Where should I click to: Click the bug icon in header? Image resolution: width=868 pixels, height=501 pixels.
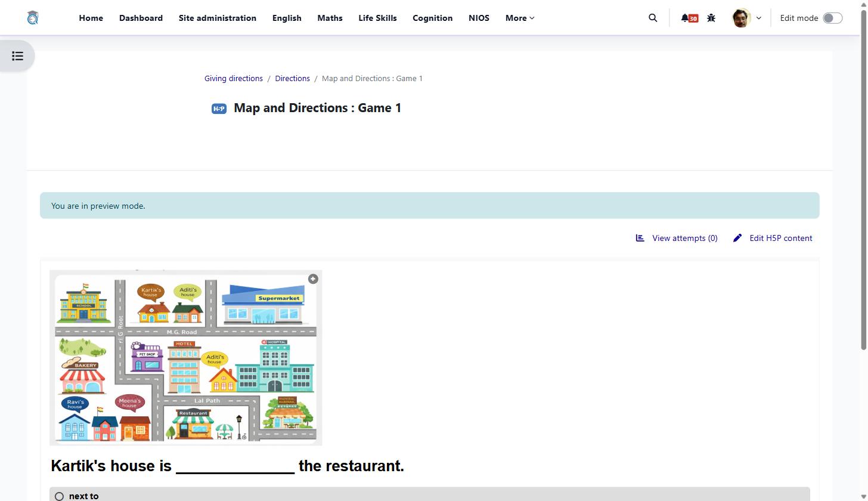pyautogui.click(x=711, y=18)
